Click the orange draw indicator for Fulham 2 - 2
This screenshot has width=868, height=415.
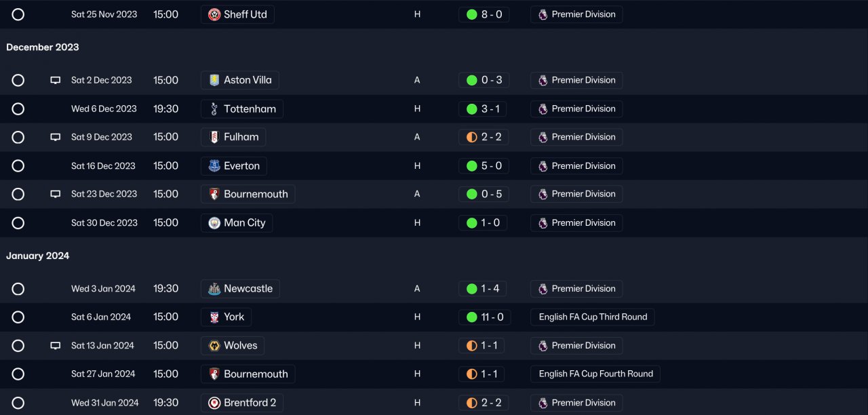pos(472,137)
